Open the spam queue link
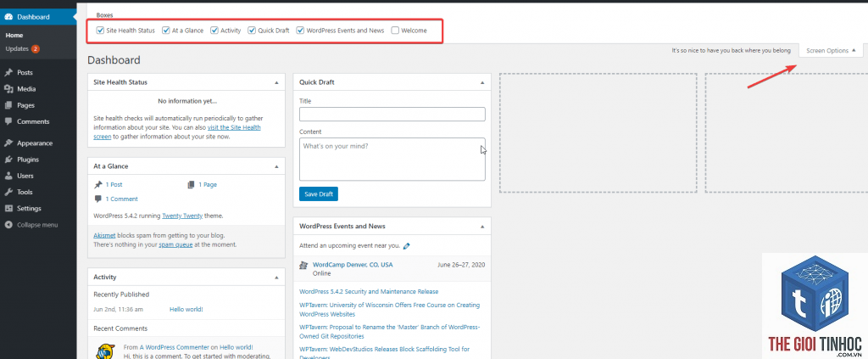868x359 pixels. [175, 244]
